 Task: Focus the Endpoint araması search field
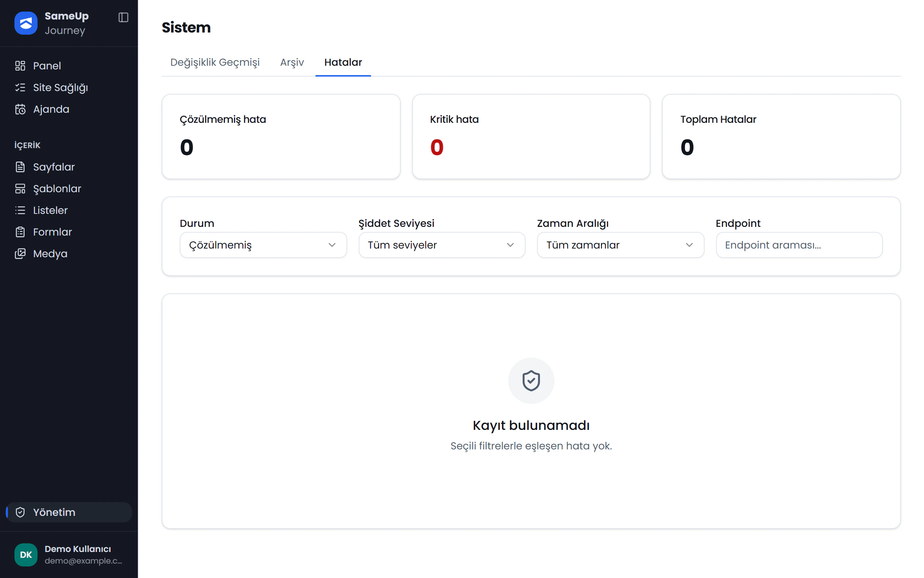coord(799,245)
